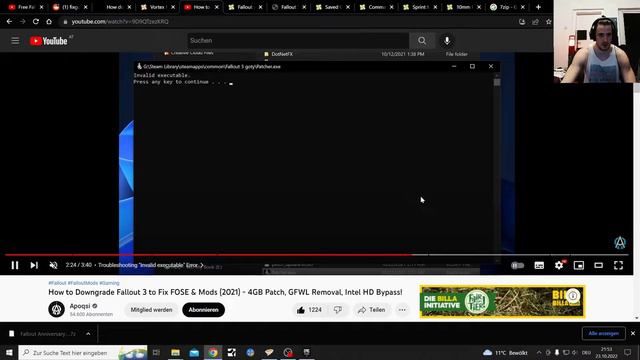This screenshot has height=360, width=640.
Task: Click the #Fallout hashtag link
Action: (x=57, y=283)
